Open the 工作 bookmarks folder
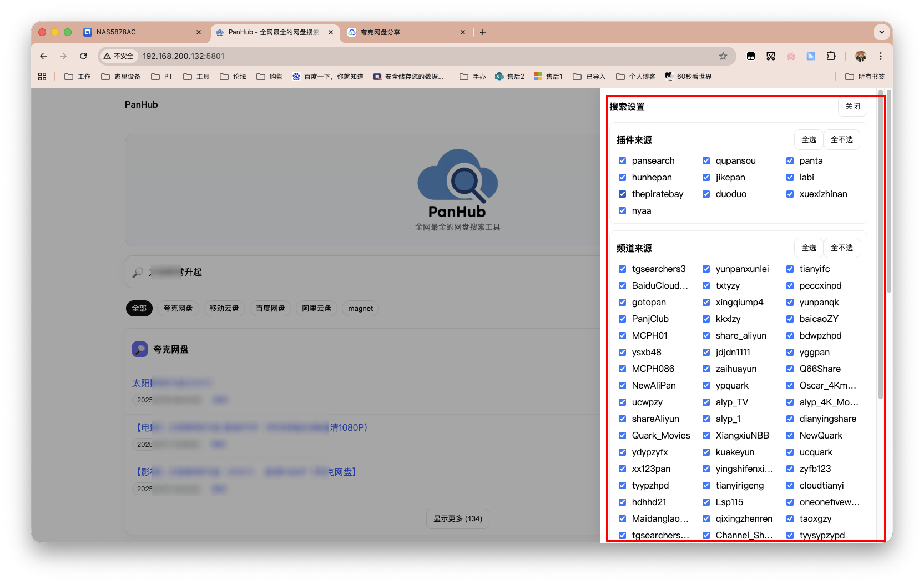This screenshot has width=924, height=584. pos(78,77)
